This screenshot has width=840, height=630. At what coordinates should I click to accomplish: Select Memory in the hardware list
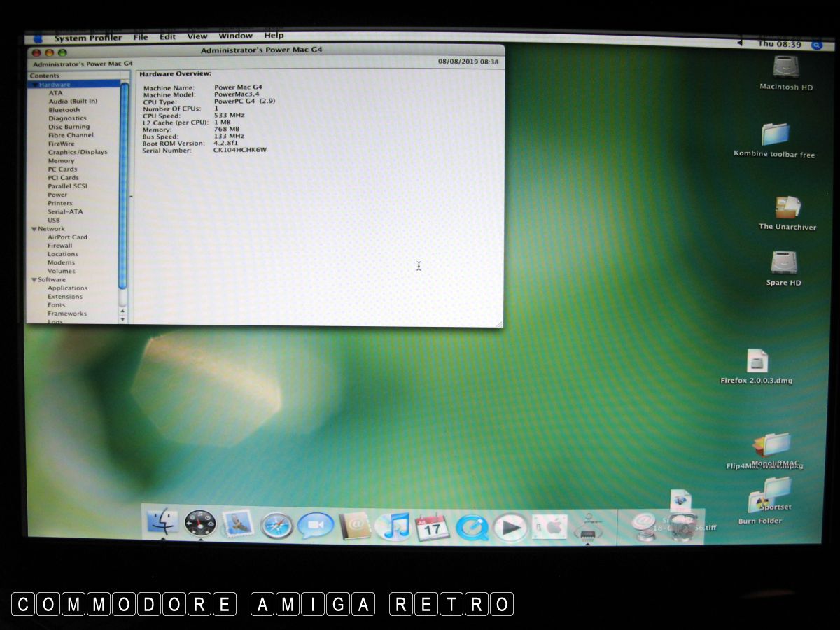[x=61, y=161]
